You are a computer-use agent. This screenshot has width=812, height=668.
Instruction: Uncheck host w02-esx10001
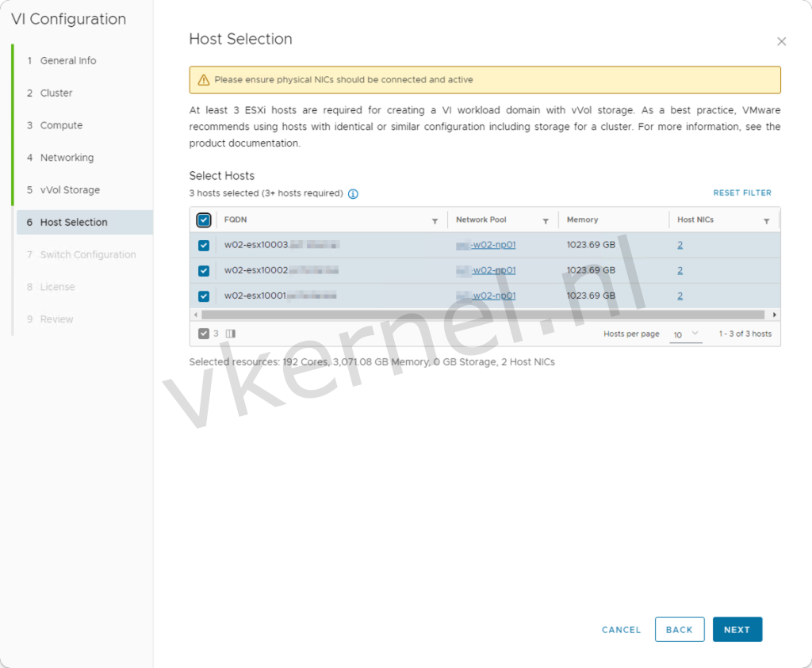pos(204,296)
